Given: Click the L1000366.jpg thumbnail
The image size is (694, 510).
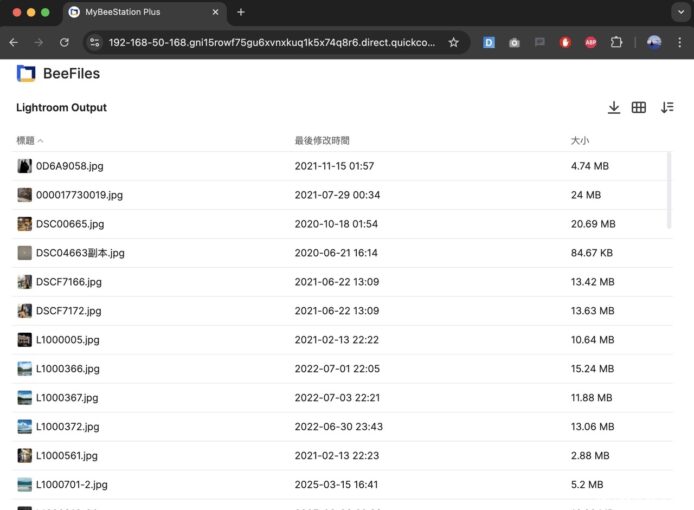Looking at the screenshot, I should click(25, 369).
